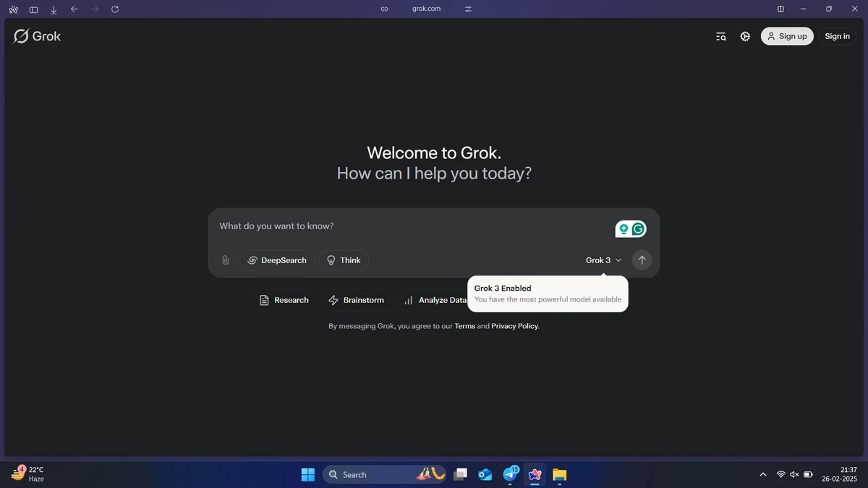
Task: Open the Windows Start menu
Action: (308, 474)
